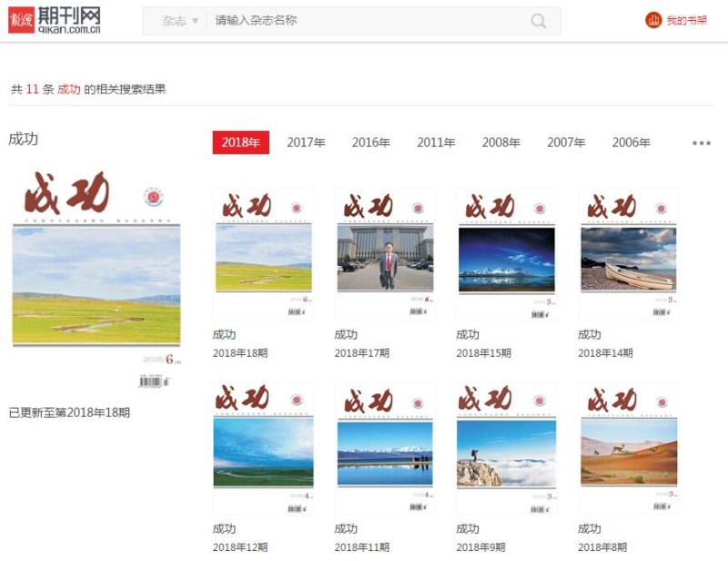Expand hidden year filters via the three dots
This screenshot has width=728, height=561.
click(x=699, y=143)
